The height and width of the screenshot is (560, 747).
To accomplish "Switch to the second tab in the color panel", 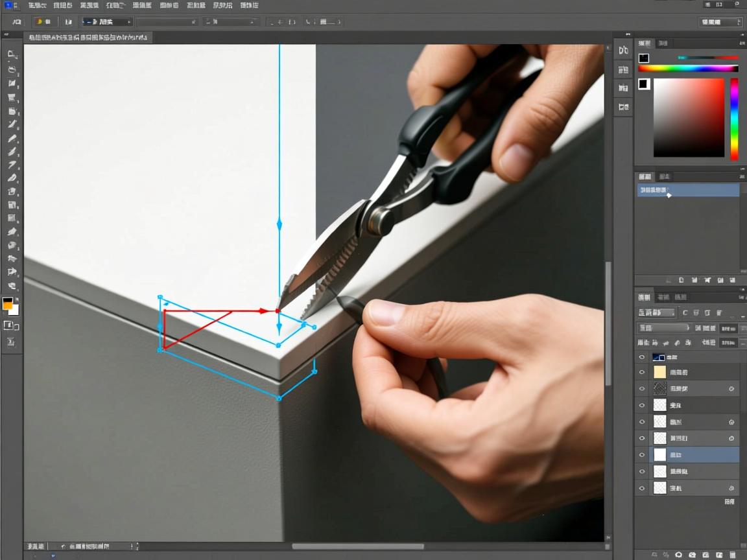I will (x=663, y=43).
